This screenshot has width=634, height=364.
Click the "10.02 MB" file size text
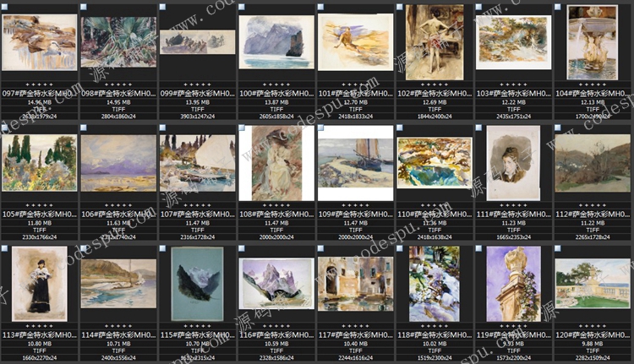pyautogui.click(x=435, y=345)
